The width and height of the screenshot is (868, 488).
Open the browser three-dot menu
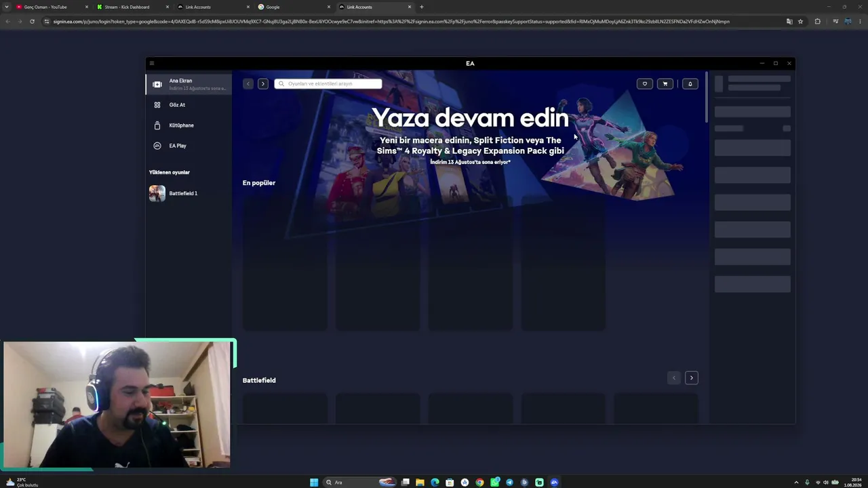point(861,22)
